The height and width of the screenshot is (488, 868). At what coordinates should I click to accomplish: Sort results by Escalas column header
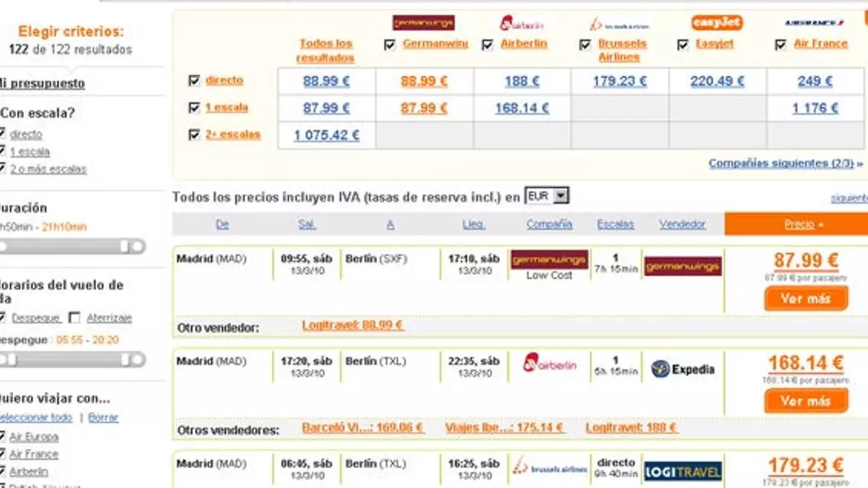tap(615, 225)
